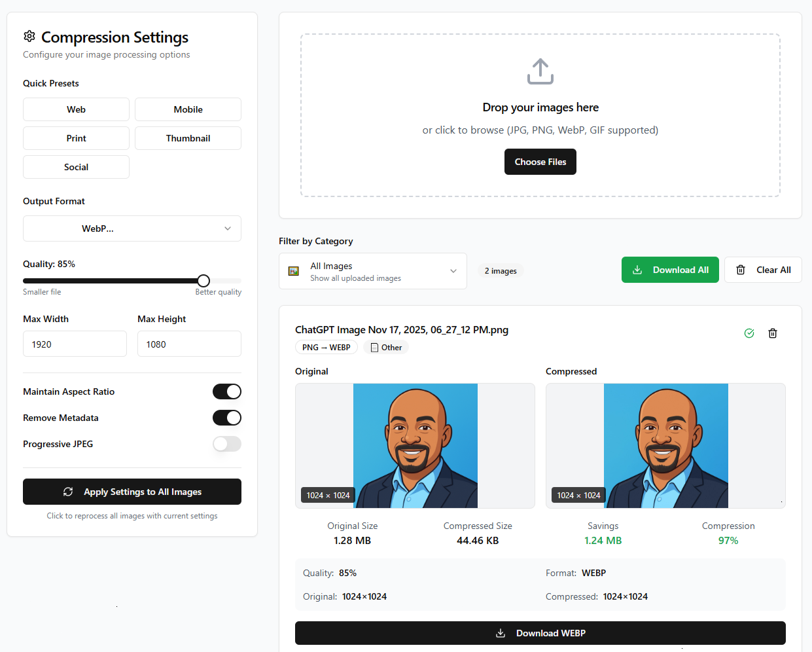Select the Thumbnail quick preset
Viewport: 812px width, 652px height.
click(188, 138)
